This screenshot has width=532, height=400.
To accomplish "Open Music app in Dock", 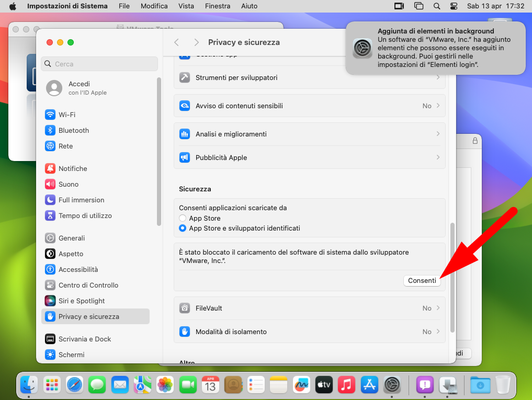I will (x=346, y=385).
